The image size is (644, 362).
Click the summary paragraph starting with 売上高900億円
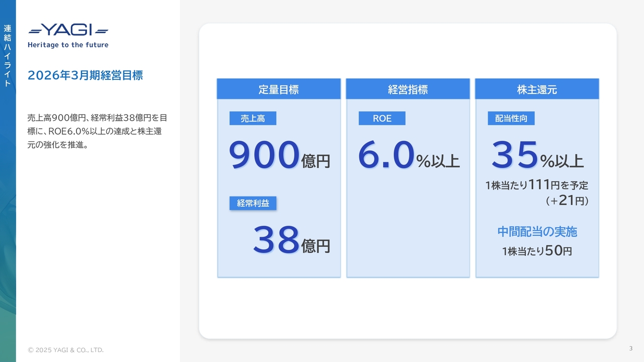click(97, 131)
